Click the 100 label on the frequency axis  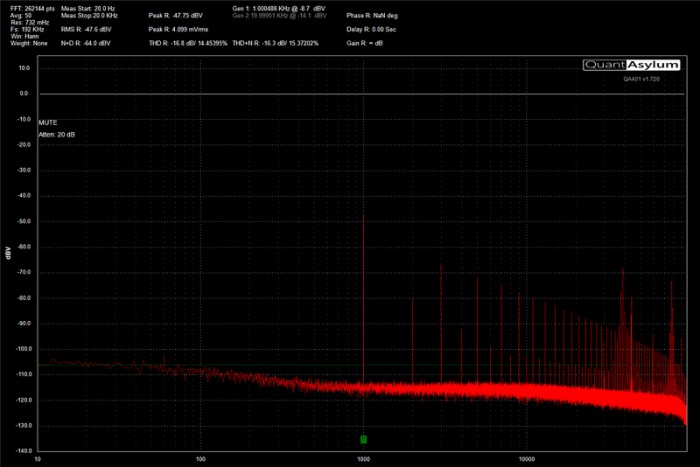coord(201,459)
